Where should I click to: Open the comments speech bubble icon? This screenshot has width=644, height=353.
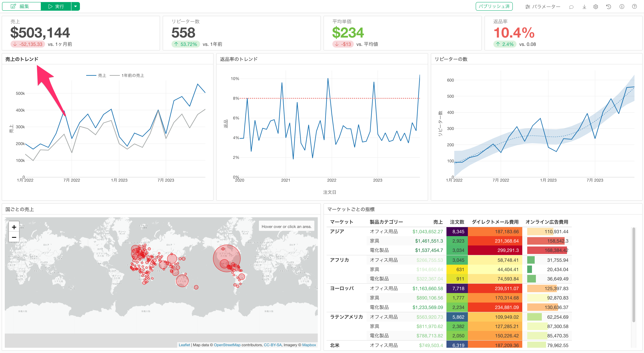pos(571,7)
